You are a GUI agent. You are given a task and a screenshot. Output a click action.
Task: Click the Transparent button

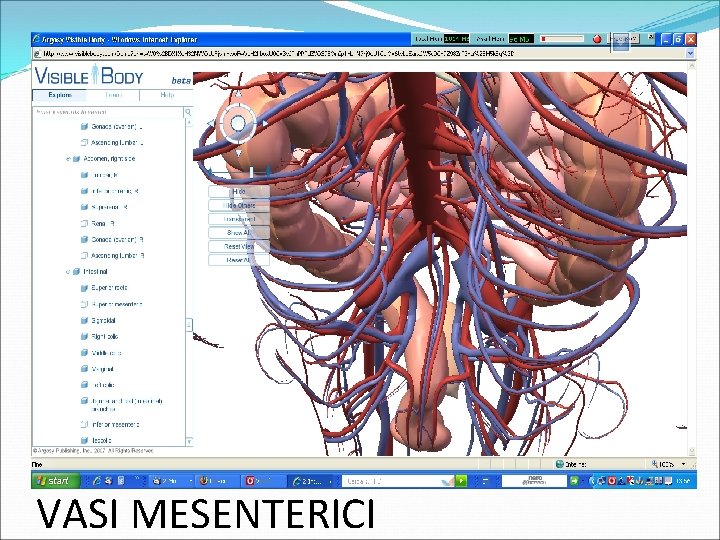pos(239,219)
